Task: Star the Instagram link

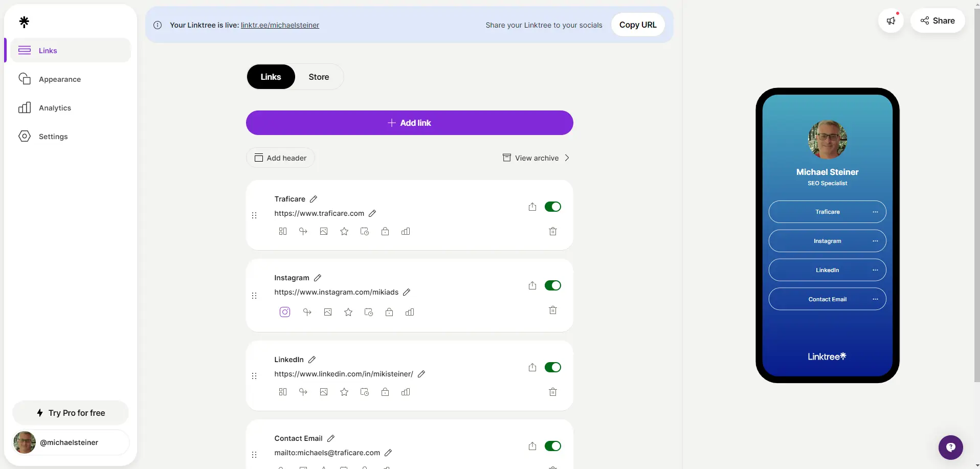Action: point(348,312)
